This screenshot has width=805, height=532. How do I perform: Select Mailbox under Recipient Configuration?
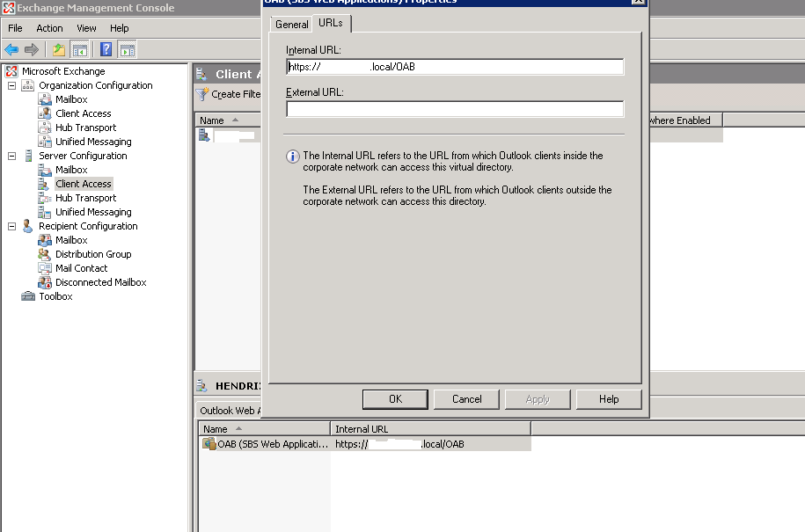(71, 239)
